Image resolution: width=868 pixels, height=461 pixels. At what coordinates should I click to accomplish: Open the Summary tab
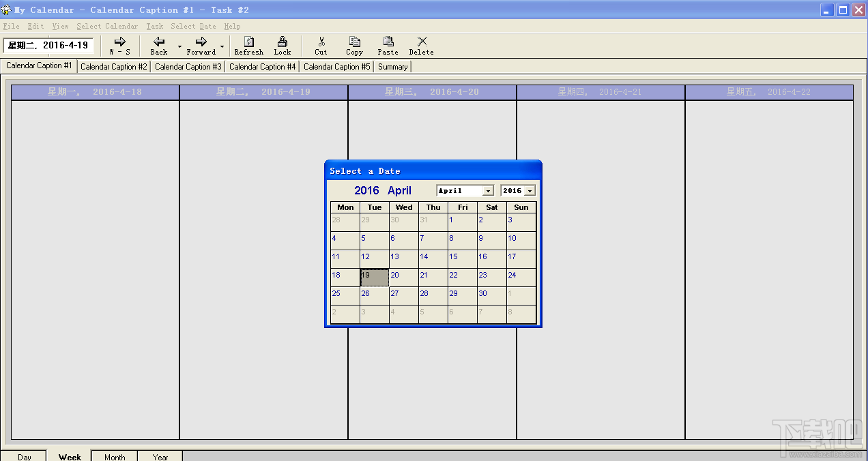click(x=392, y=66)
